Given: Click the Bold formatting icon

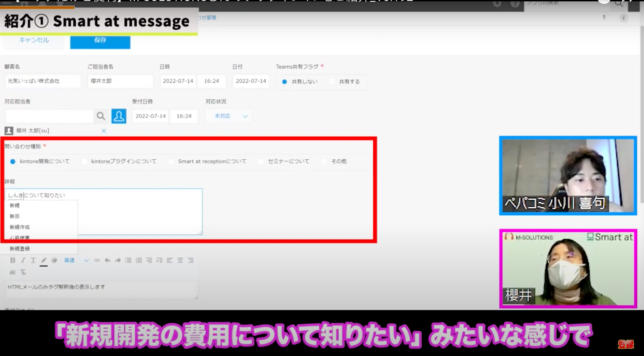Looking at the screenshot, I should point(13,260).
